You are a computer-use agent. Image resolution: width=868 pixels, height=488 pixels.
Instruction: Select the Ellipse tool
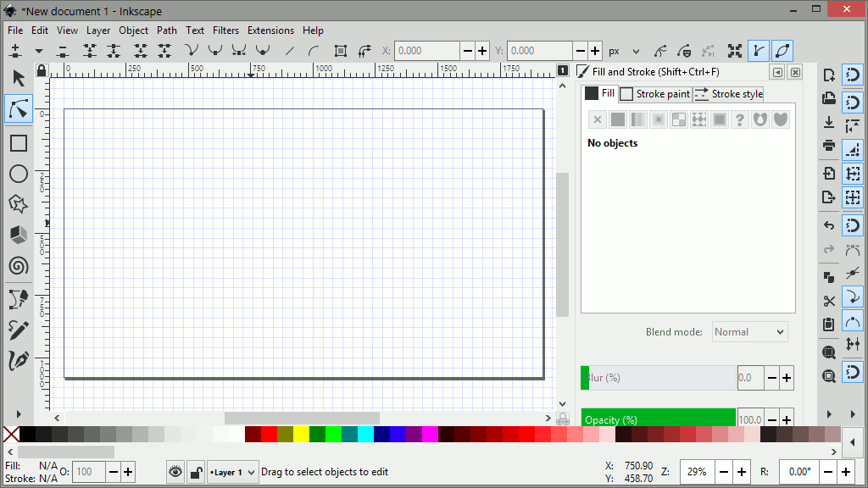pos(18,175)
